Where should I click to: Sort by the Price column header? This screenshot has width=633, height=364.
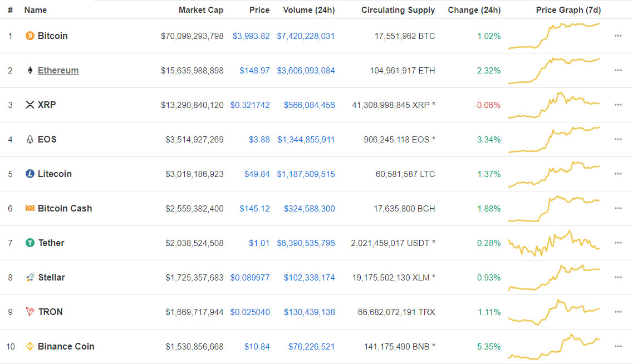click(x=259, y=10)
